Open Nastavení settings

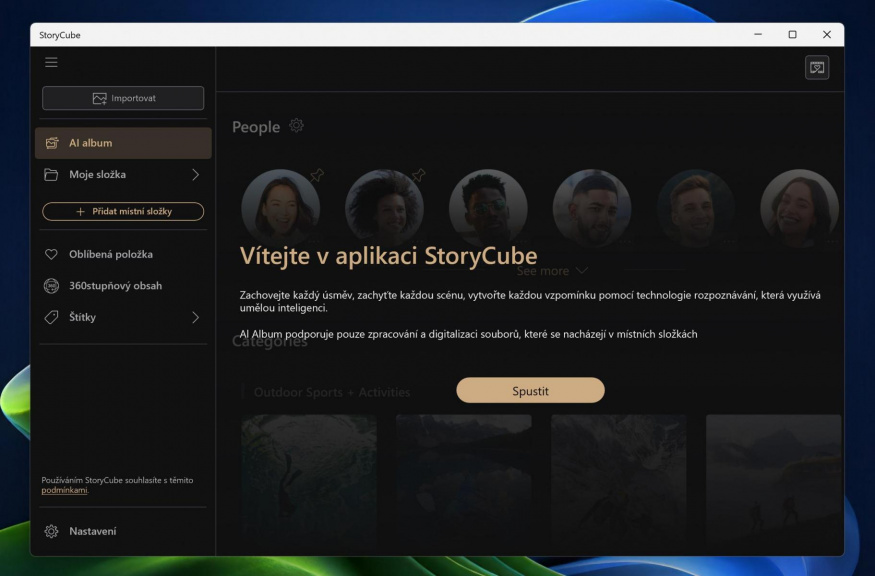point(123,531)
